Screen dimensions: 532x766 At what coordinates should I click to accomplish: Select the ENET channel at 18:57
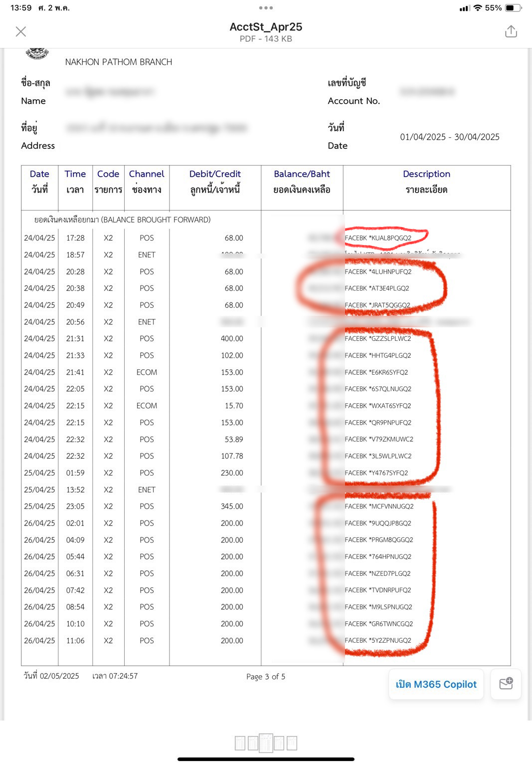click(147, 255)
